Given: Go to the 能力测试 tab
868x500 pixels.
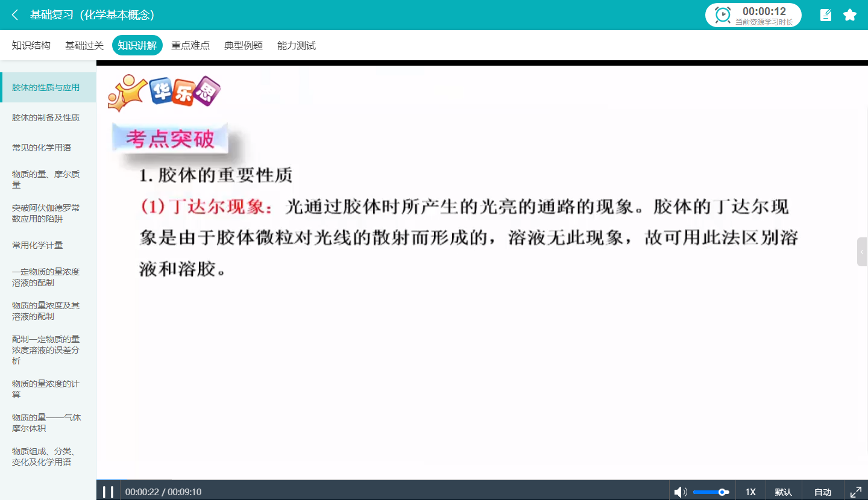Looking at the screenshot, I should point(297,45).
